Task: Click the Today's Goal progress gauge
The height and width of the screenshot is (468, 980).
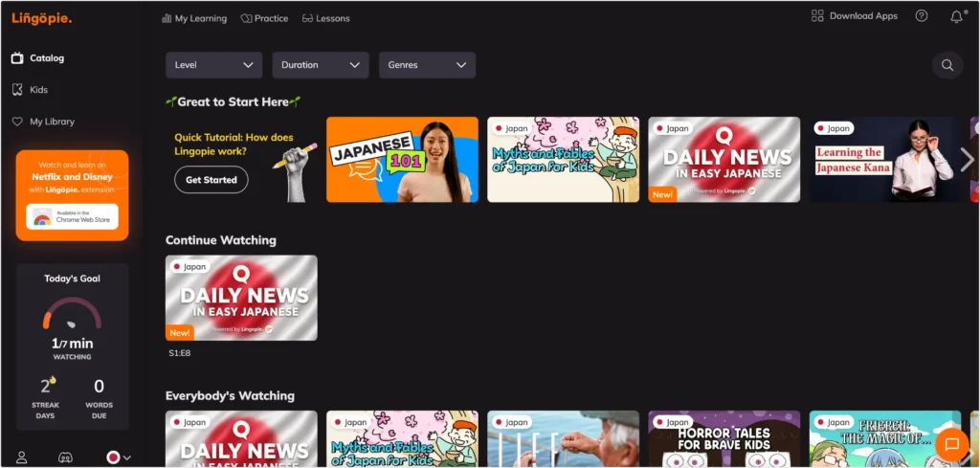Action: (x=72, y=314)
